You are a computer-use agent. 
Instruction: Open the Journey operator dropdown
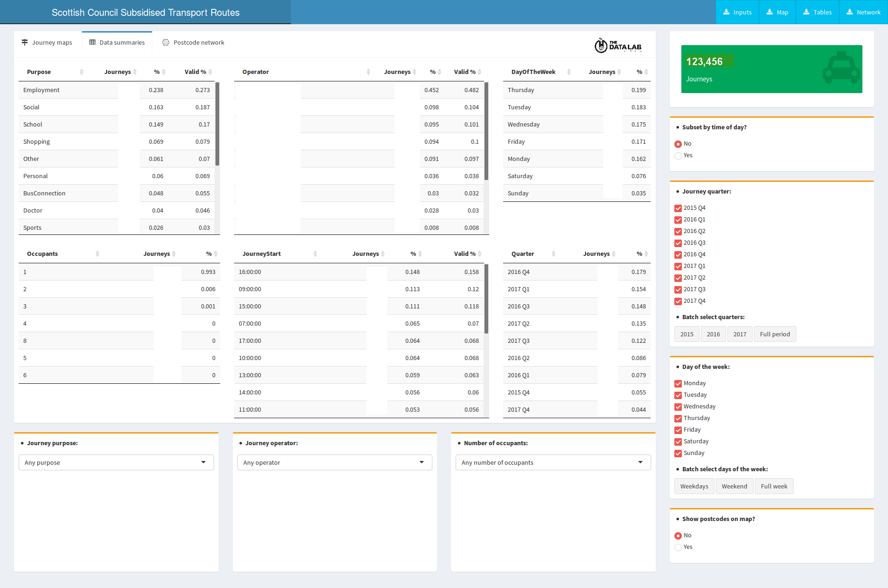(335, 462)
